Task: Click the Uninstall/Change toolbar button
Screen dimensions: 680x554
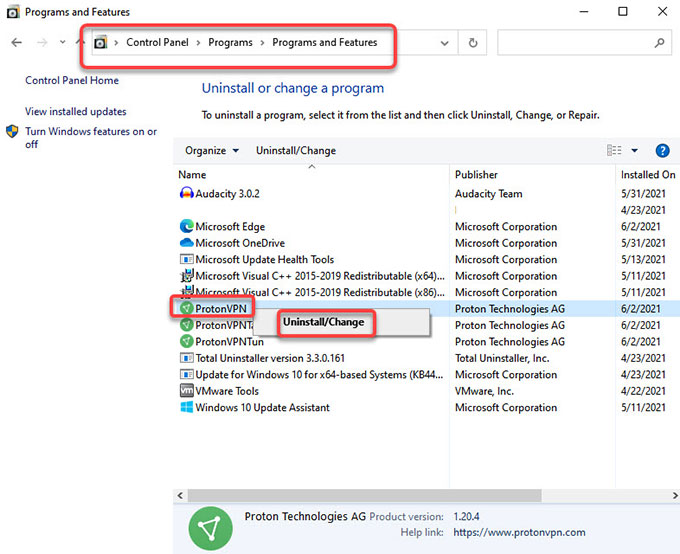Action: click(296, 151)
